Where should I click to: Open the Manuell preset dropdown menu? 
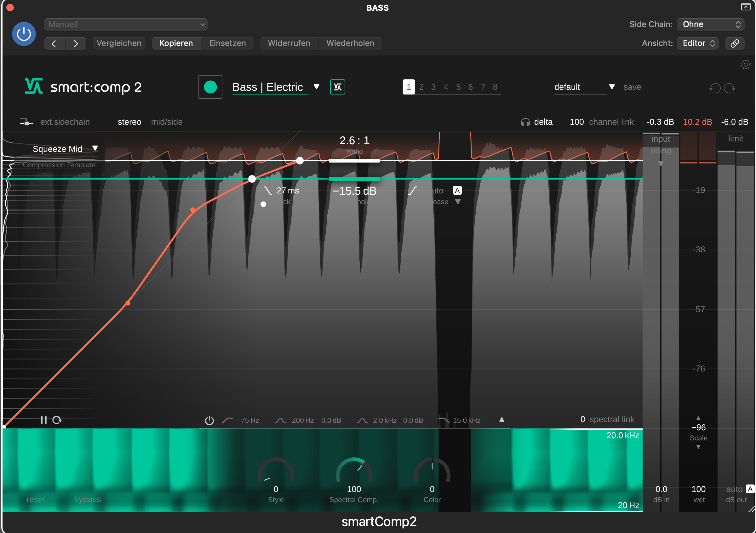(x=125, y=24)
